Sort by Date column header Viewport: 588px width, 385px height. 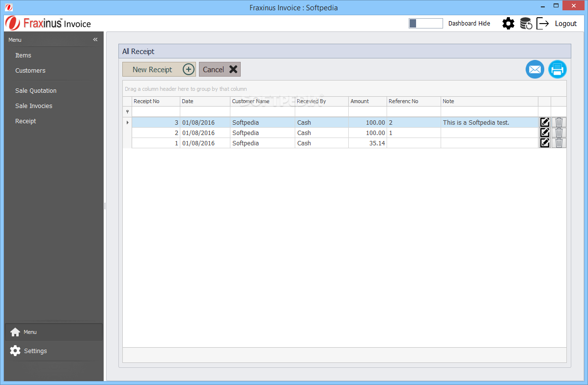[205, 101]
